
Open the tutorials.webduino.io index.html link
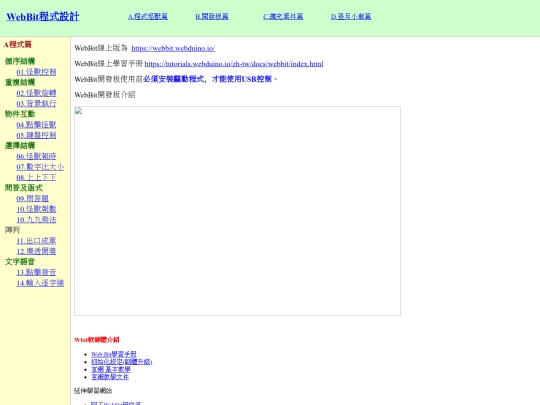click(234, 64)
